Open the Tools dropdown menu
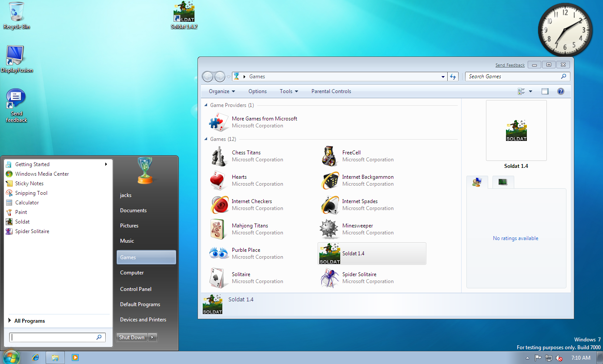 coord(288,91)
